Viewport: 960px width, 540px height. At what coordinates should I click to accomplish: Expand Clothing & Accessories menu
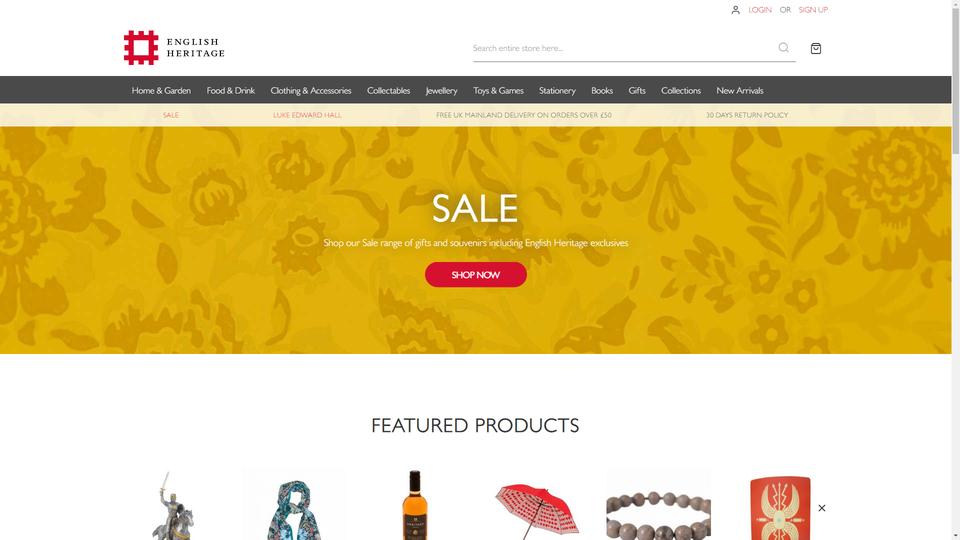click(310, 91)
